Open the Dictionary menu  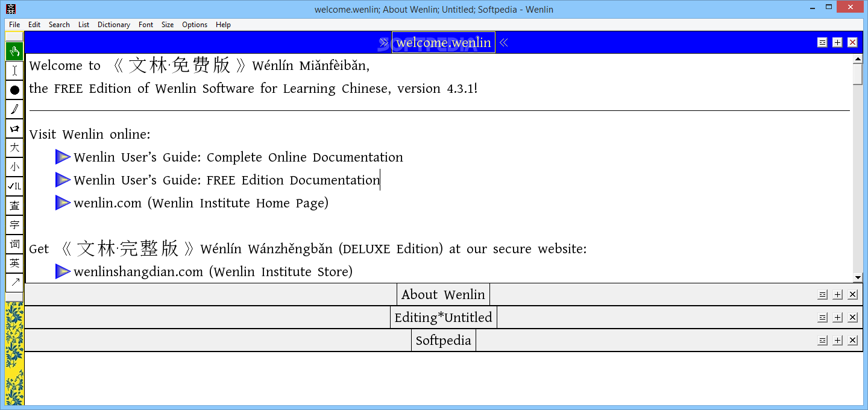114,25
